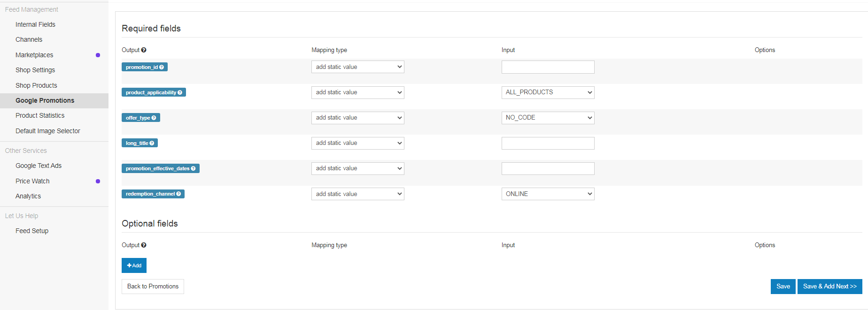868x310 pixels.
Task: Open the ALL_PRODUCTS input dropdown
Action: 548,92
